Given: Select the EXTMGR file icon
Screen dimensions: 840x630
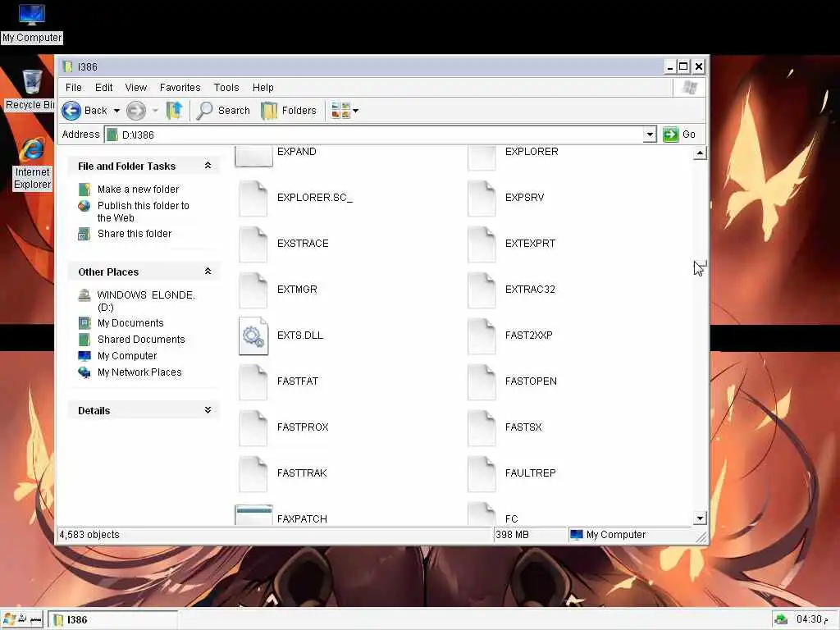Looking at the screenshot, I should [253, 290].
